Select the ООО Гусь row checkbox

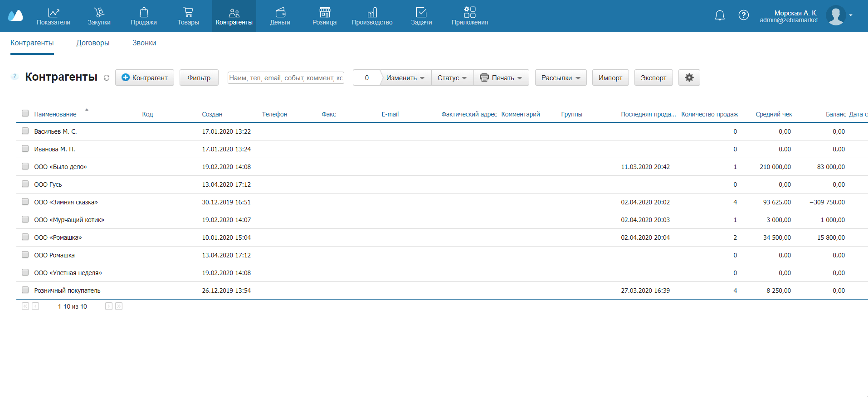25,184
